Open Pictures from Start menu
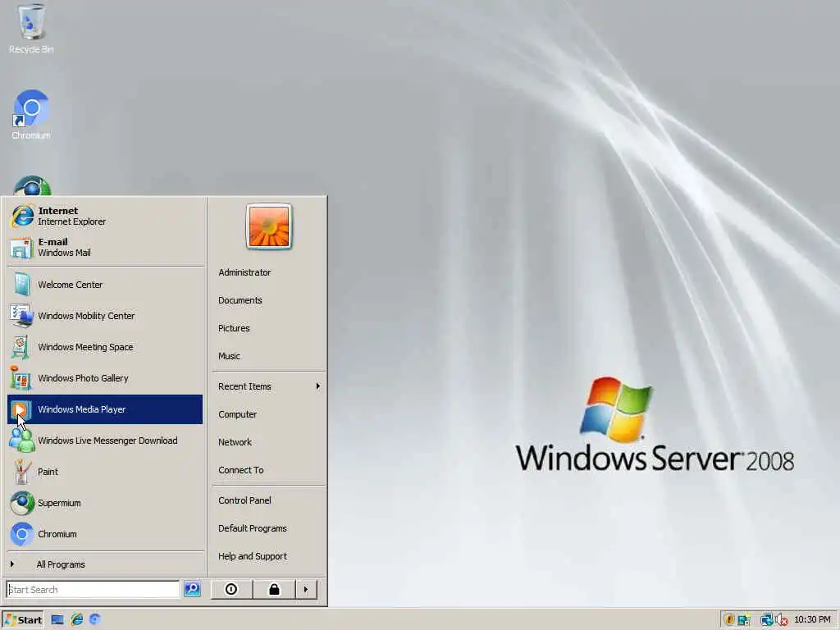The height and width of the screenshot is (630, 840). coord(234,328)
